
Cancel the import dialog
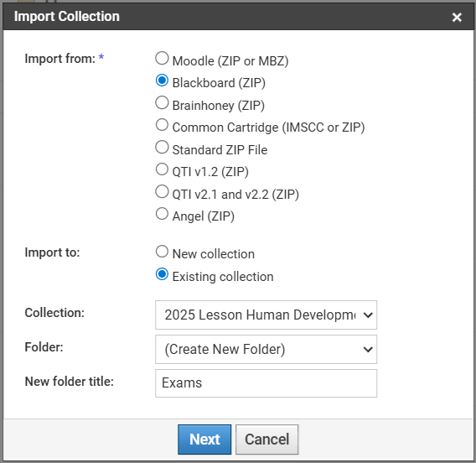[266, 440]
